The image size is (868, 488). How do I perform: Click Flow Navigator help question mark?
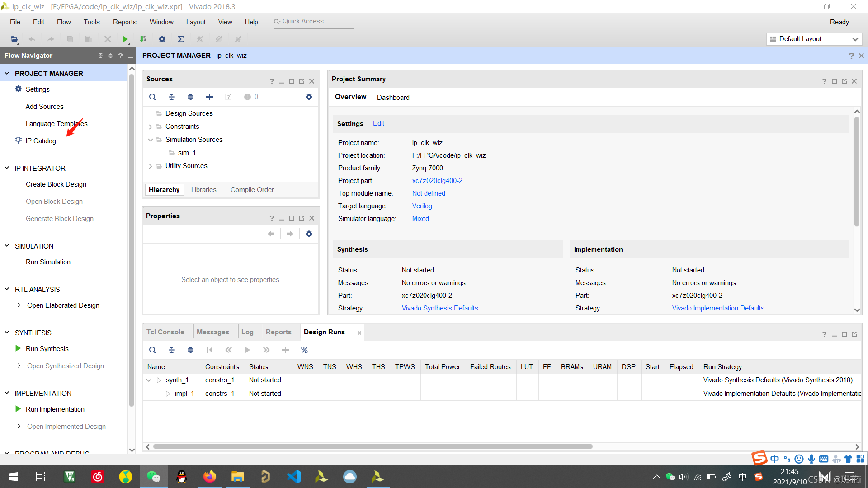pos(120,56)
